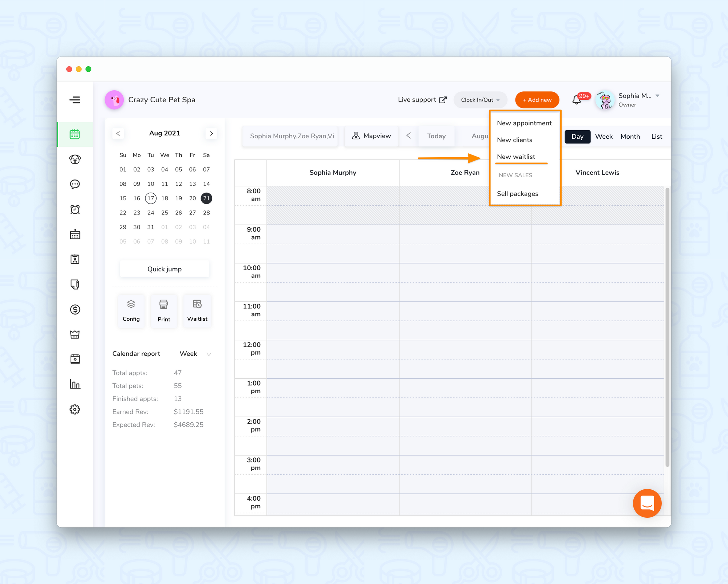Select Sell packages menu entry
Screen dimensions: 728x584
(x=517, y=194)
